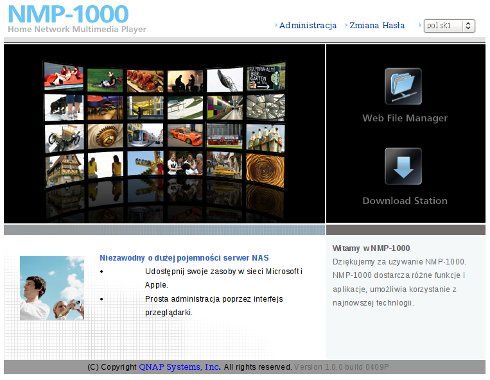Click the Web File Manager label

405,118
